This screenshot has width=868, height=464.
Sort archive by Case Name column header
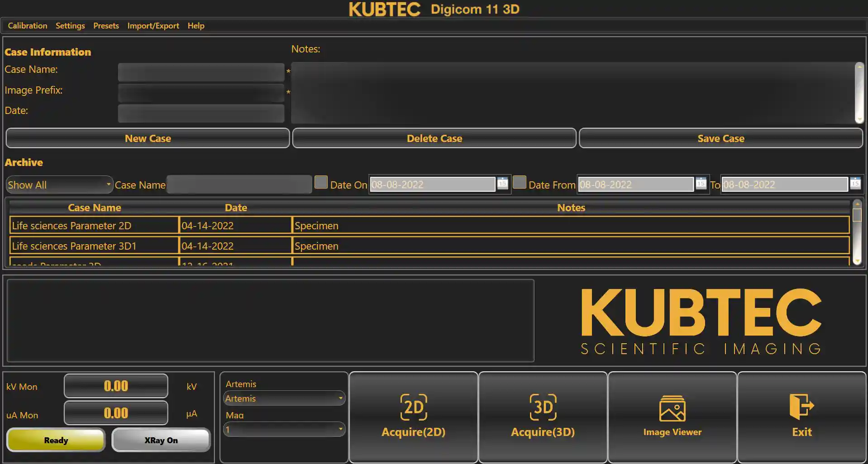(94, 208)
